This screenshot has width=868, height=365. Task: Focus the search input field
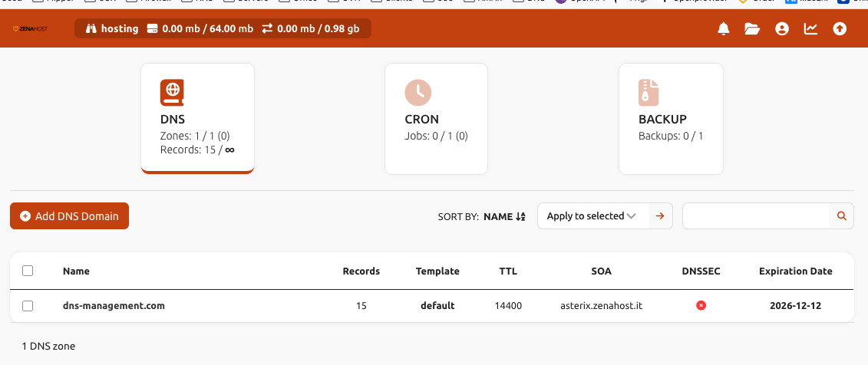pyautogui.click(x=756, y=215)
